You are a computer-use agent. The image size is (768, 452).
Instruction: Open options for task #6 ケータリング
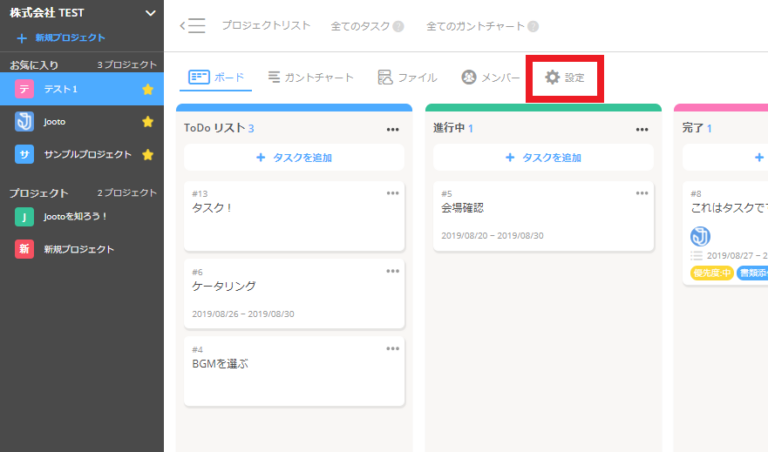coord(393,271)
